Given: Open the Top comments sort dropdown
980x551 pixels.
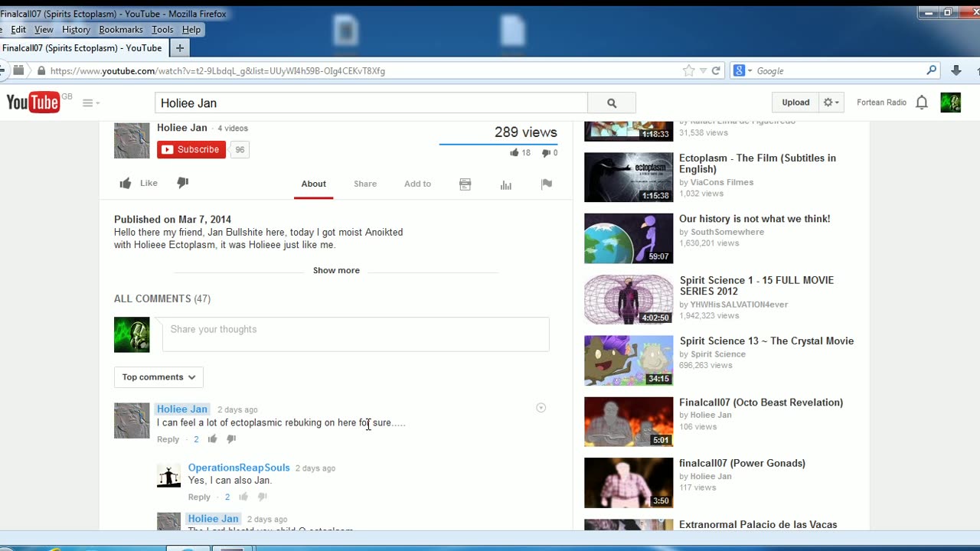Looking at the screenshot, I should click(x=158, y=377).
